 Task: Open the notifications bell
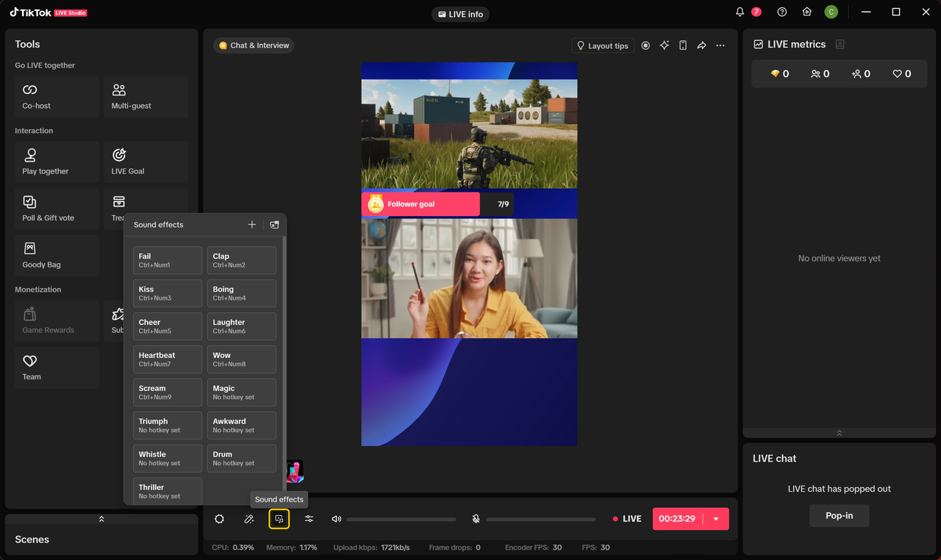pyautogui.click(x=740, y=12)
